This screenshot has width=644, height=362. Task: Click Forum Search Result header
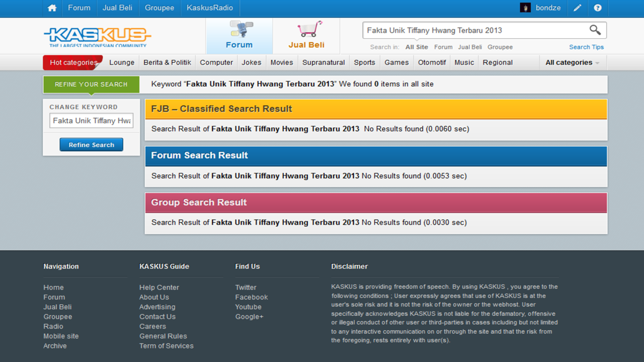click(376, 156)
